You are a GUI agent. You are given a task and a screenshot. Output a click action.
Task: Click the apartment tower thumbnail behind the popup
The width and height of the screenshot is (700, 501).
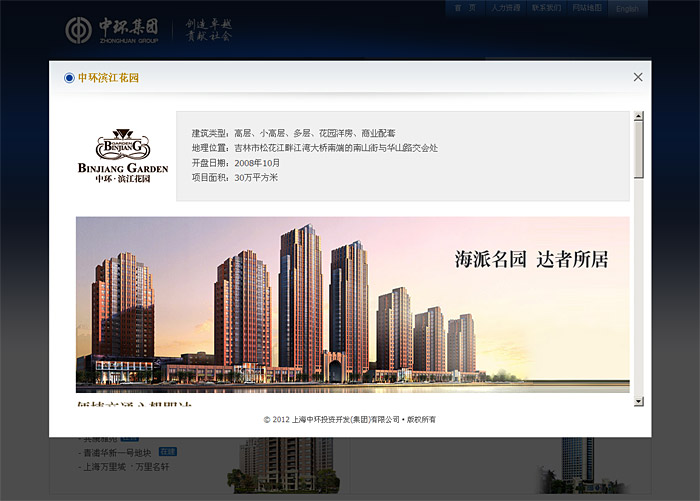point(283,465)
